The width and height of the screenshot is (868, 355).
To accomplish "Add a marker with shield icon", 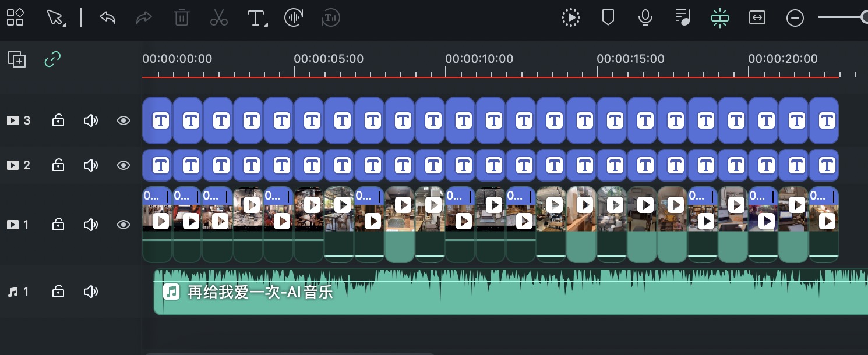I will [x=608, y=18].
